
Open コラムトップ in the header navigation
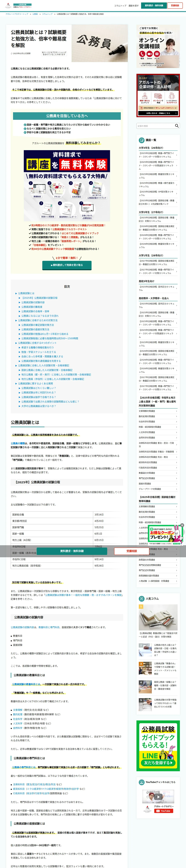tap(120, 6)
